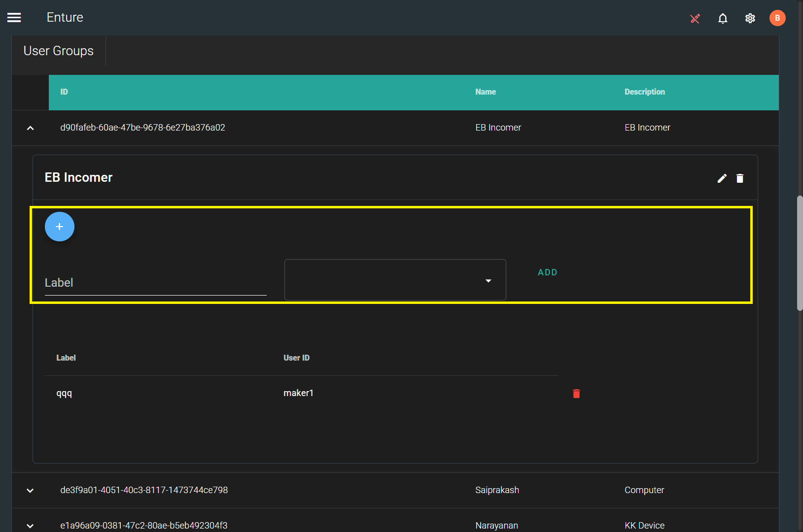
Task: Click the Narayanan name cell
Action: [496, 525]
